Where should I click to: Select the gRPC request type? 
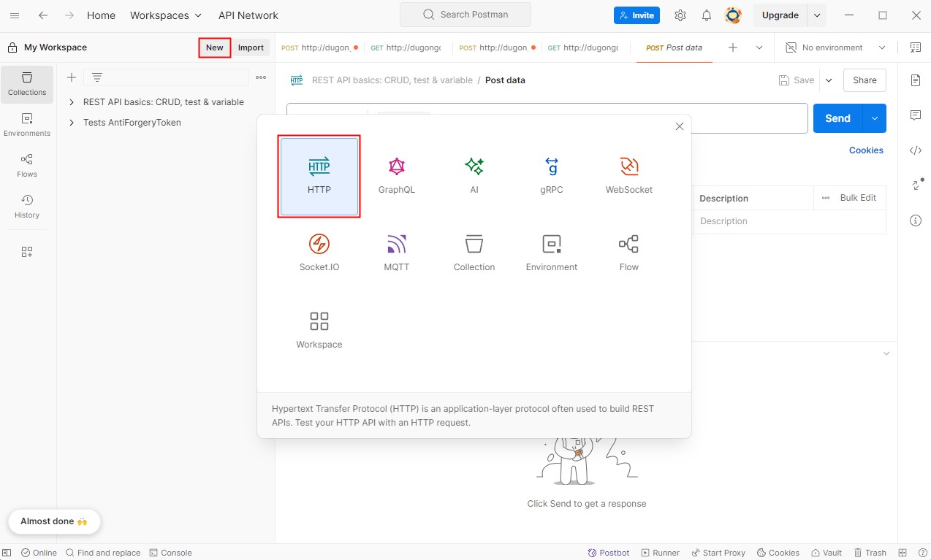pyautogui.click(x=552, y=177)
